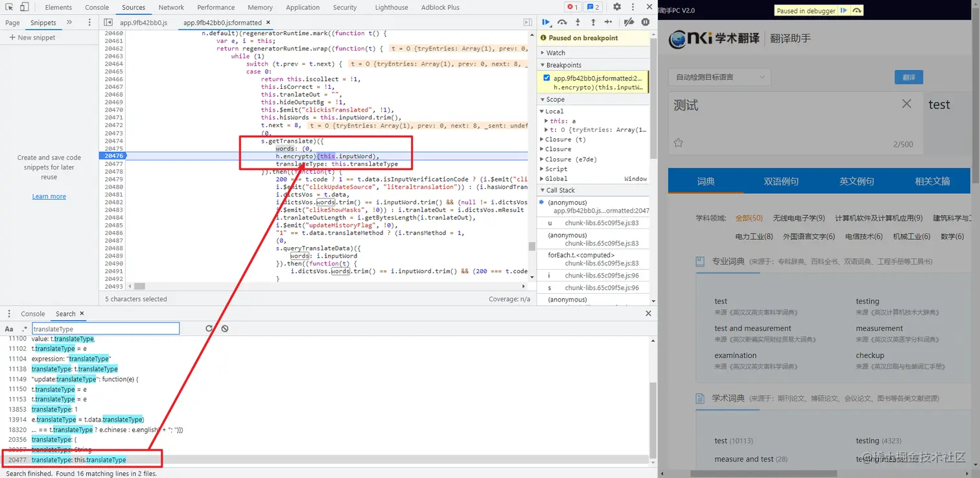Viewport: 980px width, 478px height.
Task: Step into next function call
Action: coord(577,22)
